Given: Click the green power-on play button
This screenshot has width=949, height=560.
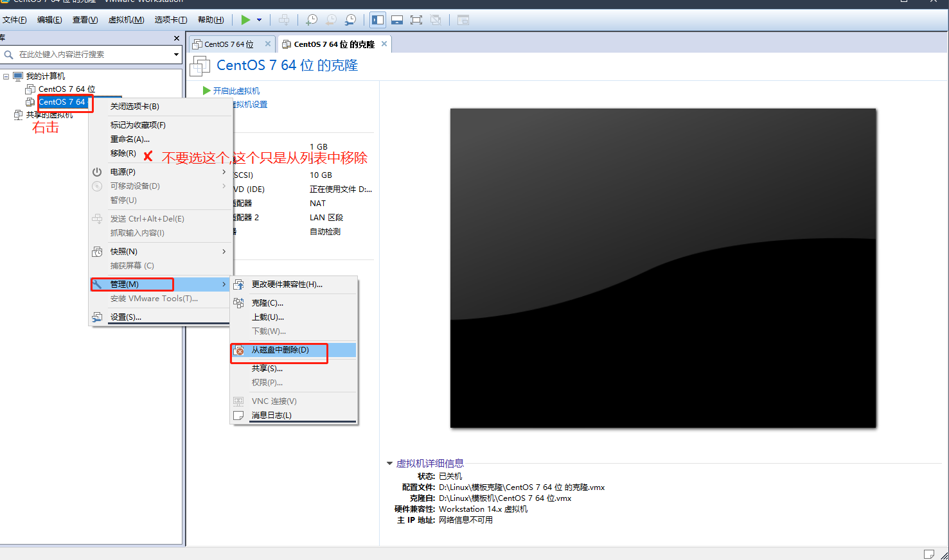Looking at the screenshot, I should point(245,20).
